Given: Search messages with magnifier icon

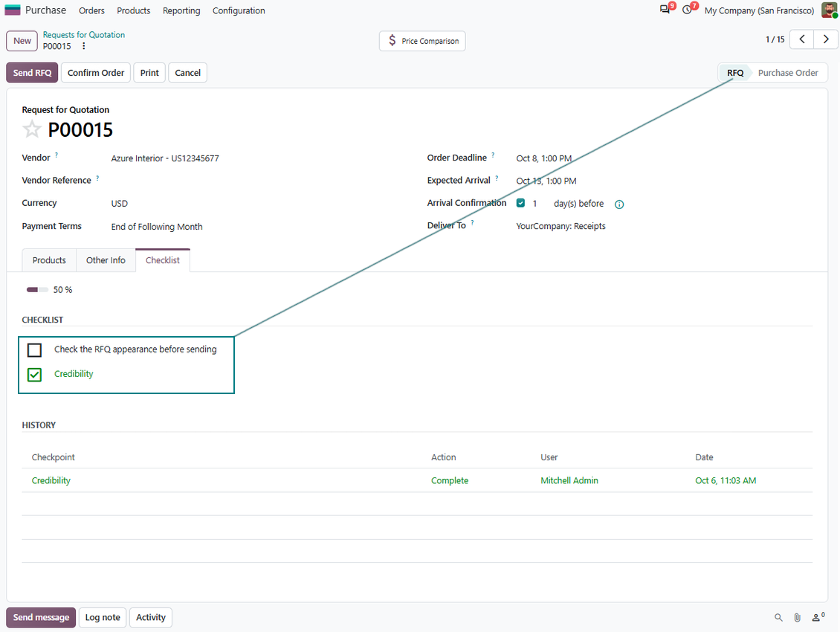Looking at the screenshot, I should coord(778,618).
